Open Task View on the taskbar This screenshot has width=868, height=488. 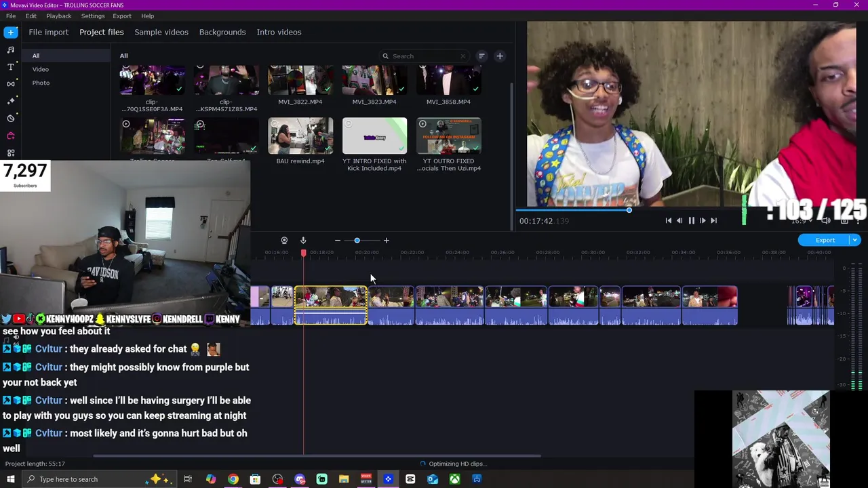click(x=188, y=479)
